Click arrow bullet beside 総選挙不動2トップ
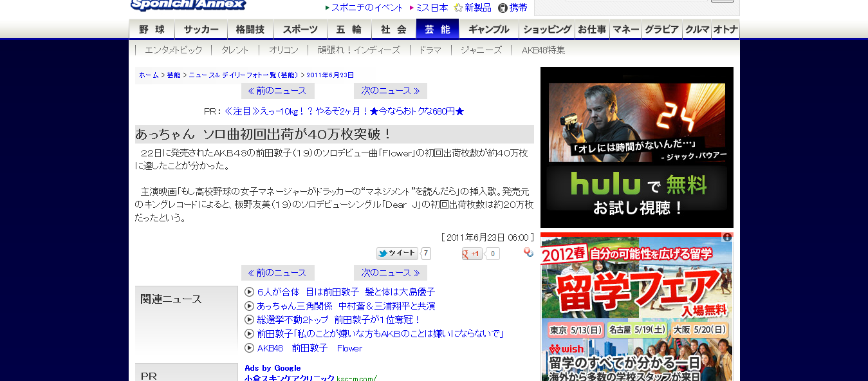Viewport: 868px width, 381px height. point(250,320)
